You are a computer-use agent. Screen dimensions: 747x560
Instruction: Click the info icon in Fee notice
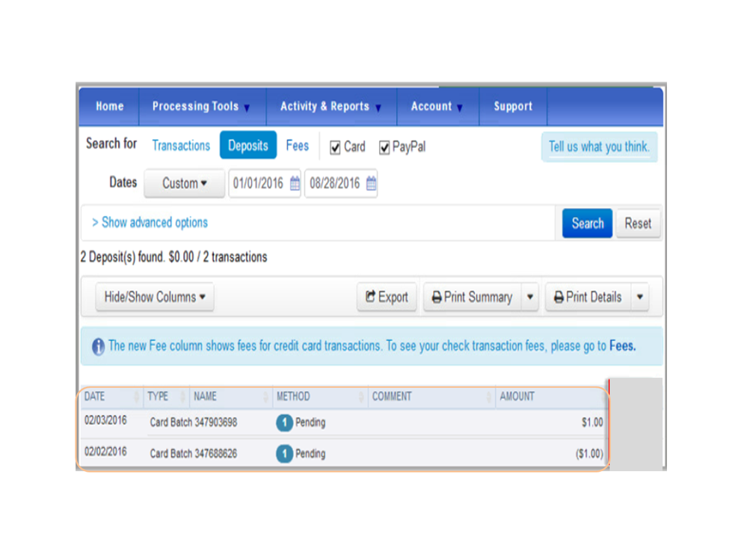click(98, 346)
